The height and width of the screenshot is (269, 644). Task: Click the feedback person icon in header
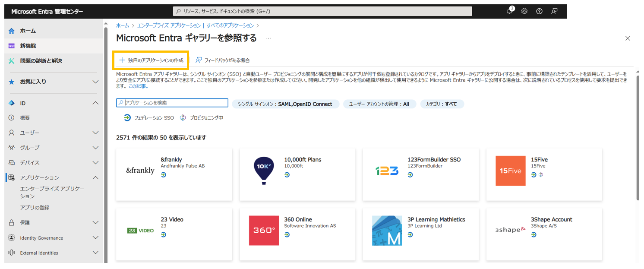click(x=554, y=12)
